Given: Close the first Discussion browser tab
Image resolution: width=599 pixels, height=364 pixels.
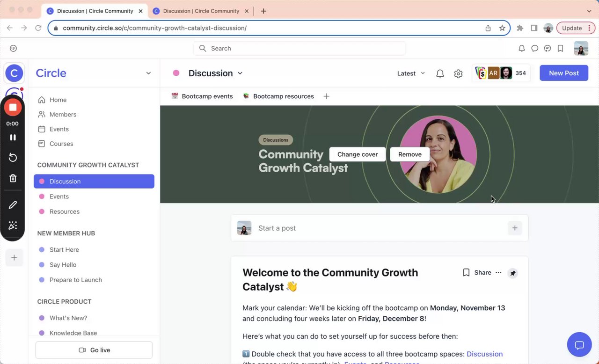Looking at the screenshot, I should pyautogui.click(x=140, y=11).
